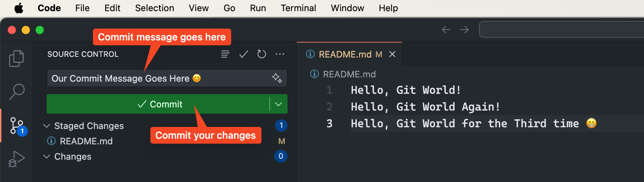Open the Window menu
This screenshot has height=182, width=644.
pos(347,8)
